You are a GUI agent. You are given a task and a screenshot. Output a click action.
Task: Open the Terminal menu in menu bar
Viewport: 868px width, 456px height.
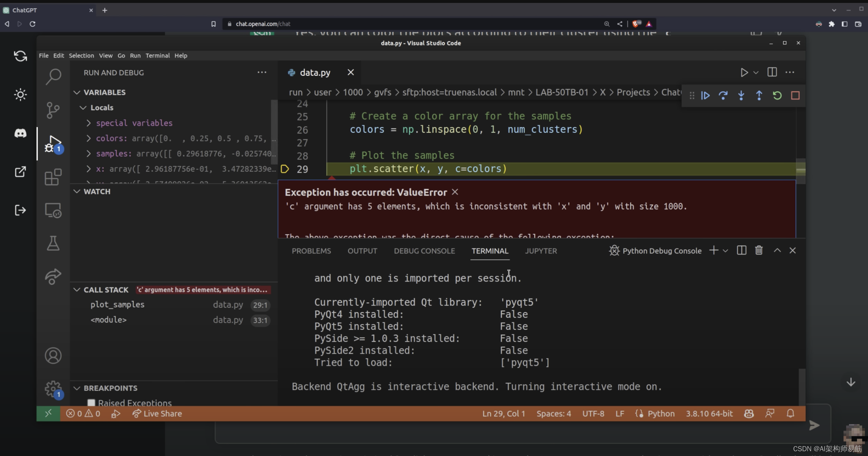click(x=157, y=55)
